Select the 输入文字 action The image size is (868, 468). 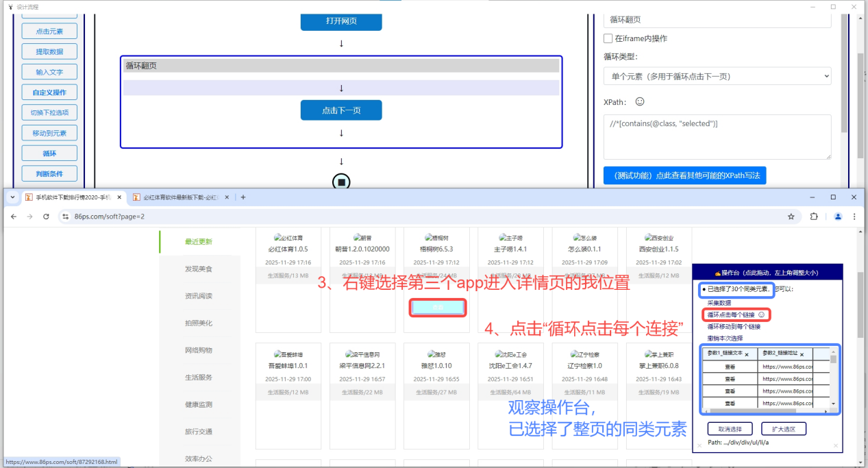click(49, 71)
